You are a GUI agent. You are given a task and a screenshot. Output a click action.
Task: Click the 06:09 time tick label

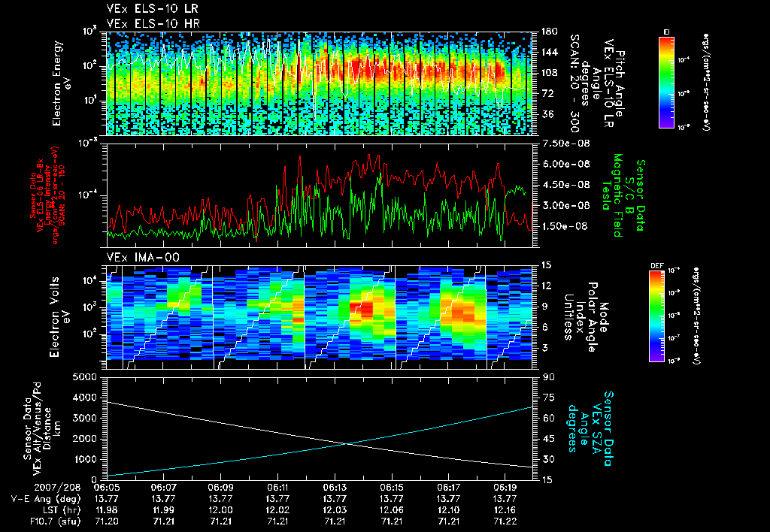(x=220, y=488)
